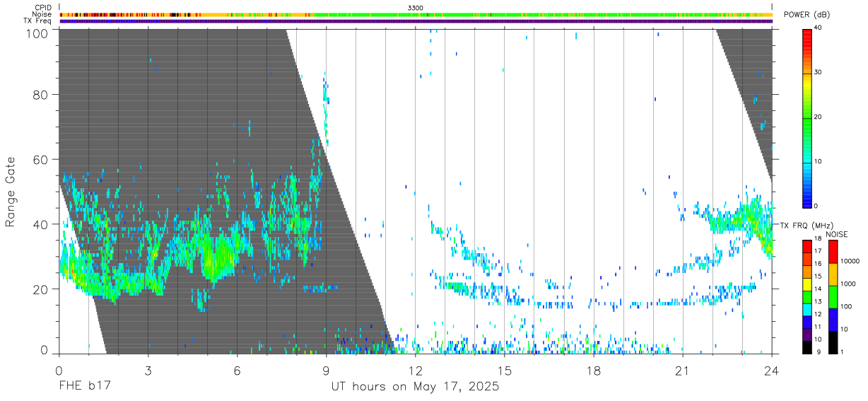
Task: Click the '24' tick on UT hours axis
Action: point(771,371)
